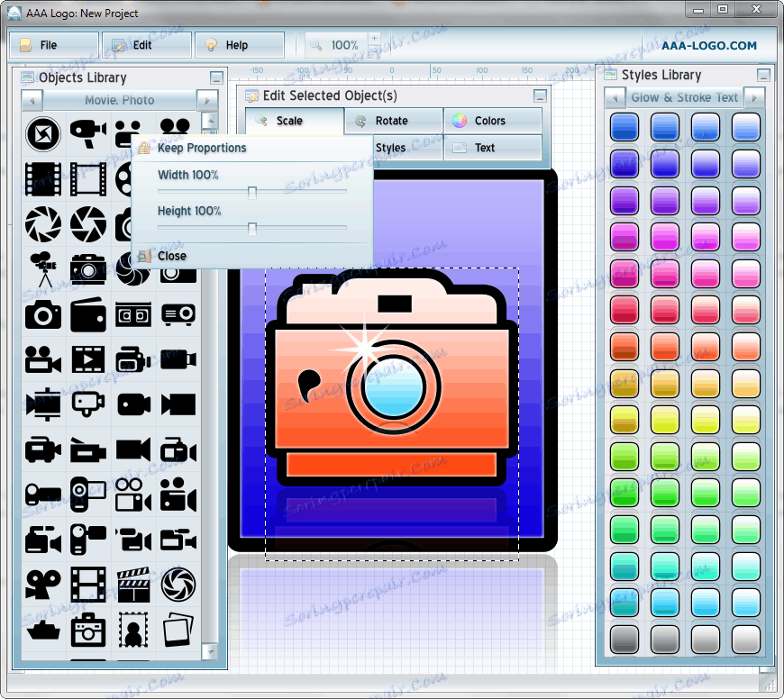This screenshot has width=784, height=699.
Task: Select the clapperboard icon
Action: pyautogui.click(x=133, y=585)
